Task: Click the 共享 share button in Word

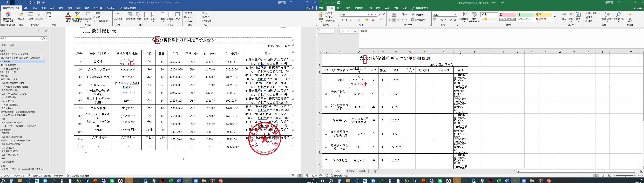Action: 311,8
